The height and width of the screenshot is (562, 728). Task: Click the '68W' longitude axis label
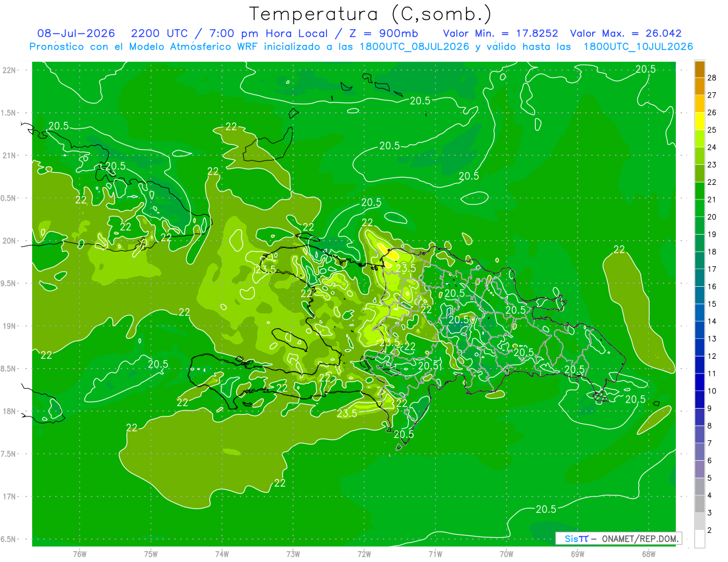pyautogui.click(x=648, y=555)
